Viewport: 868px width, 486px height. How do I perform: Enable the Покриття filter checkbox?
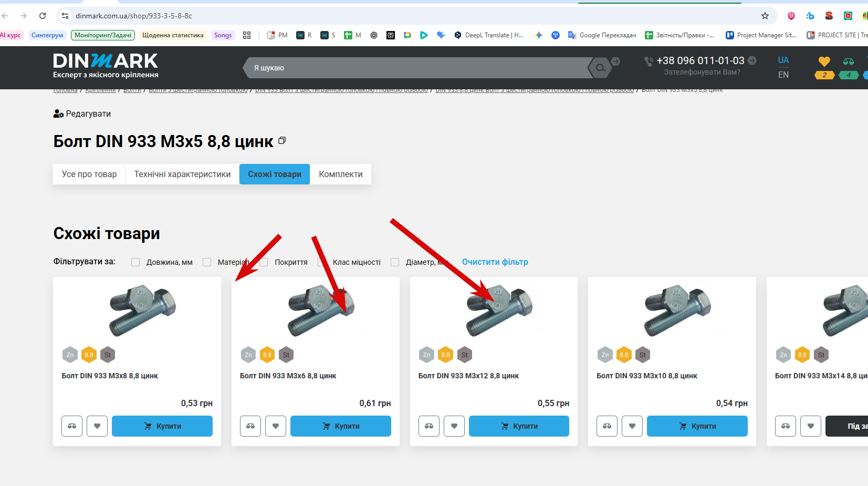click(264, 262)
